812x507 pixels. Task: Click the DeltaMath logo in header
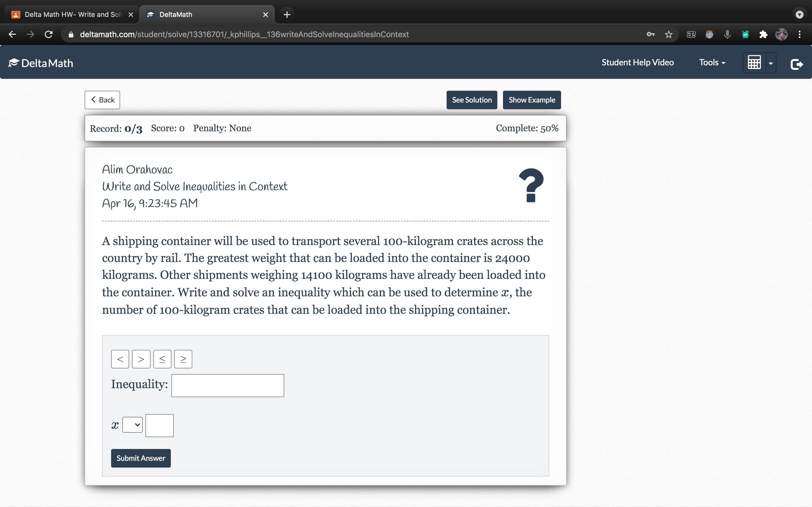41,63
